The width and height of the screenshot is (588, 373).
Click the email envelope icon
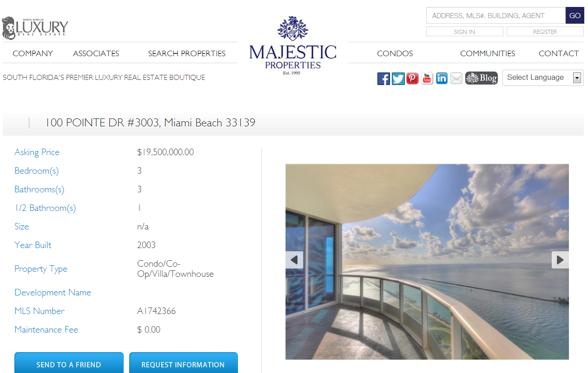click(x=456, y=79)
